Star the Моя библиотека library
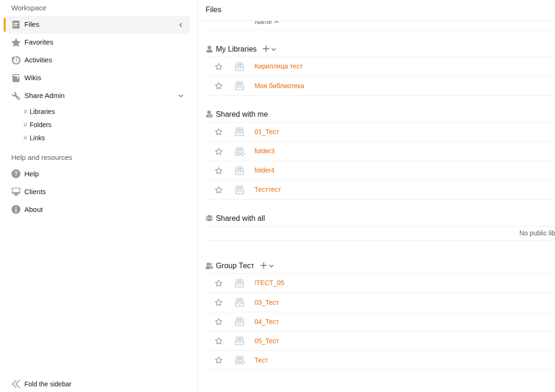 point(218,86)
